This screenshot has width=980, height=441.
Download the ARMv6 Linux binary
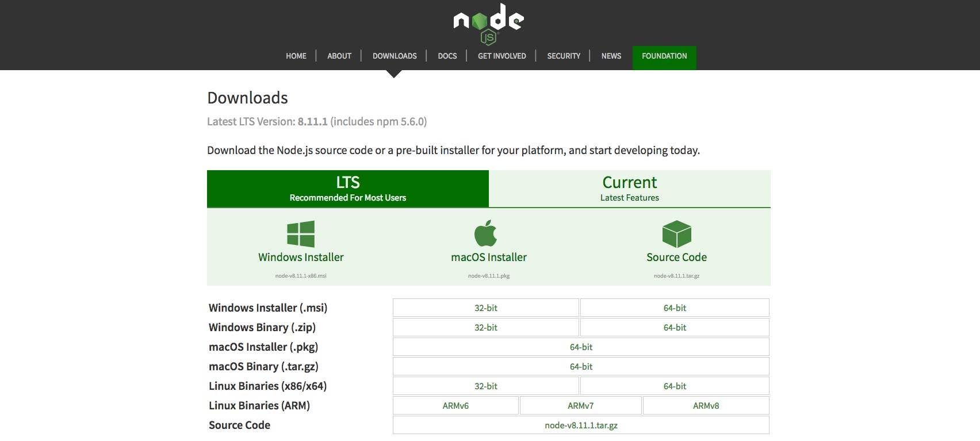click(455, 405)
